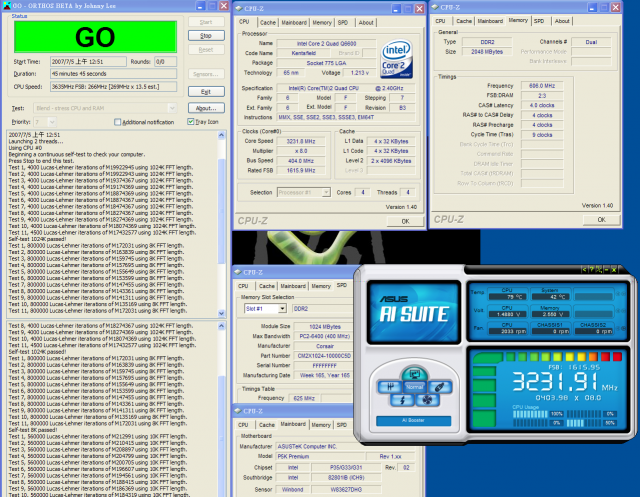Close the AI Suite panel via green X
Viewport: 640px width, 497px height.
tap(613, 269)
